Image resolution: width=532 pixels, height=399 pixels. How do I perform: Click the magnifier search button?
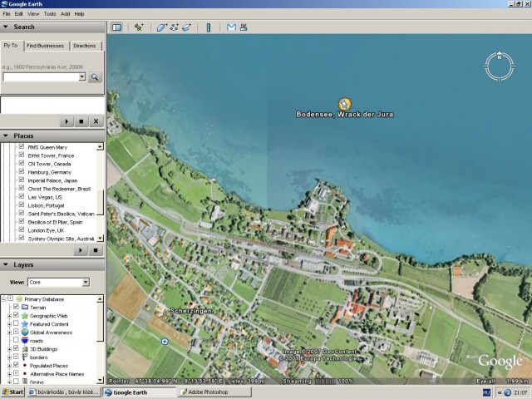pyautogui.click(x=95, y=76)
